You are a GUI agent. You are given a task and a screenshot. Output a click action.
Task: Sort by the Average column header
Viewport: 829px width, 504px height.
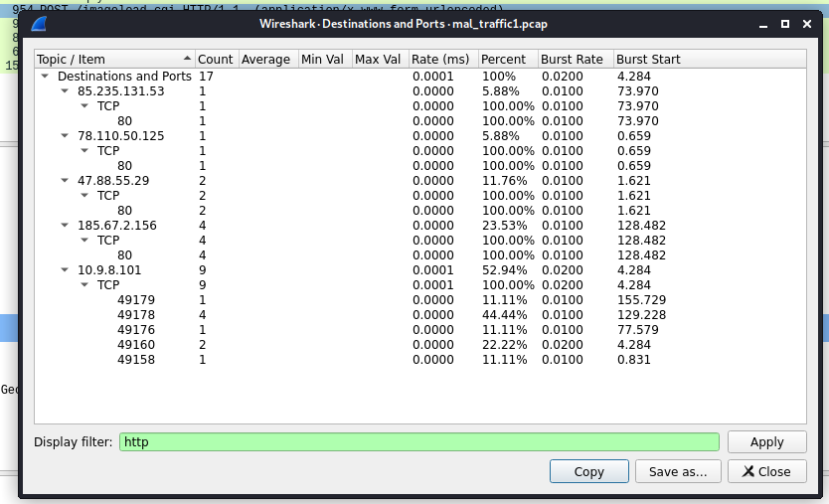[x=268, y=60]
